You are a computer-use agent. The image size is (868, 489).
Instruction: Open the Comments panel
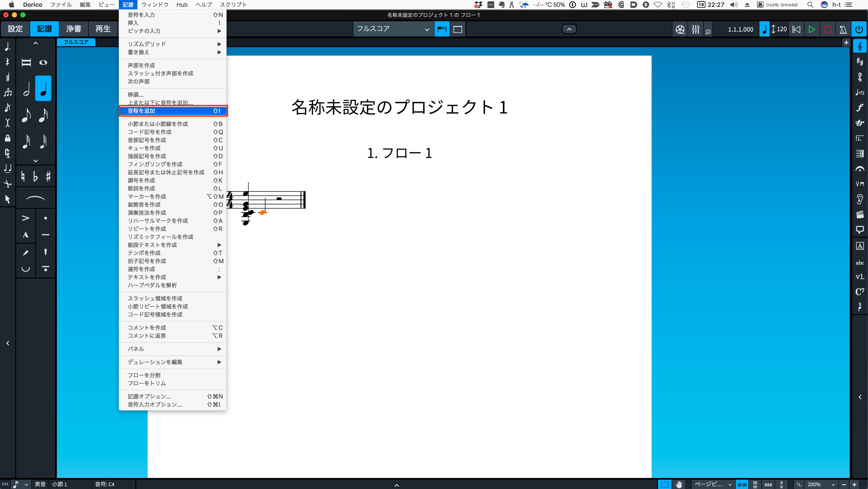(860, 230)
